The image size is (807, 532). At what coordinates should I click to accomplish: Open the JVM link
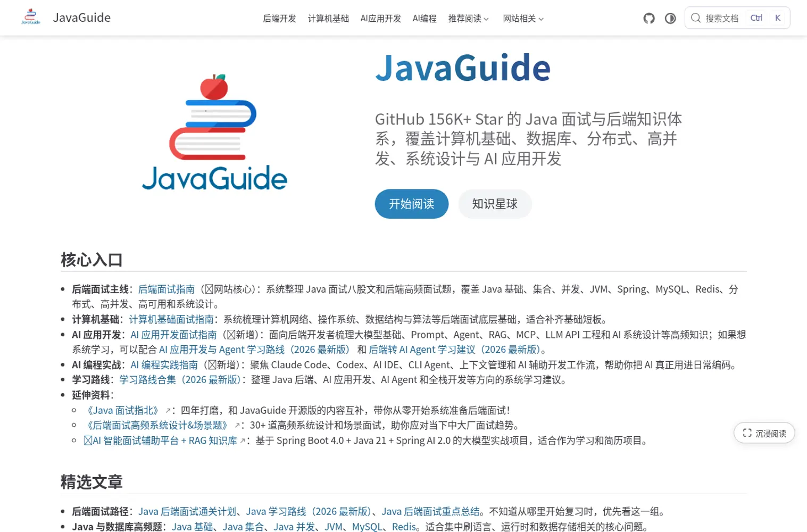334,527
